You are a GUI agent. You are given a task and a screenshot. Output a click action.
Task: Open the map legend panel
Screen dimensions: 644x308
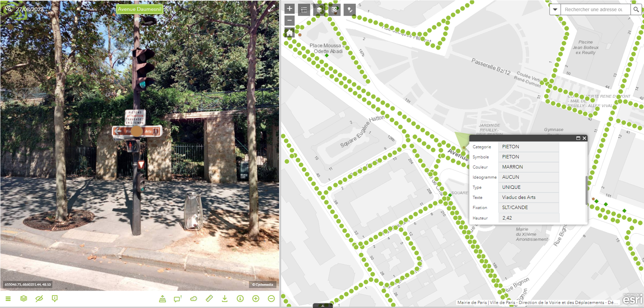(304, 10)
